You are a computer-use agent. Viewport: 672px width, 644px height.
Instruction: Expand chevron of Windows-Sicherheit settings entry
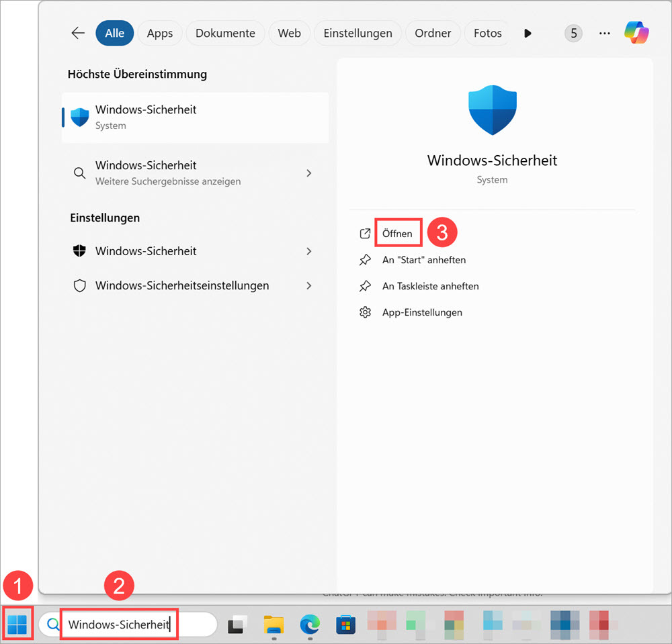[x=309, y=251]
